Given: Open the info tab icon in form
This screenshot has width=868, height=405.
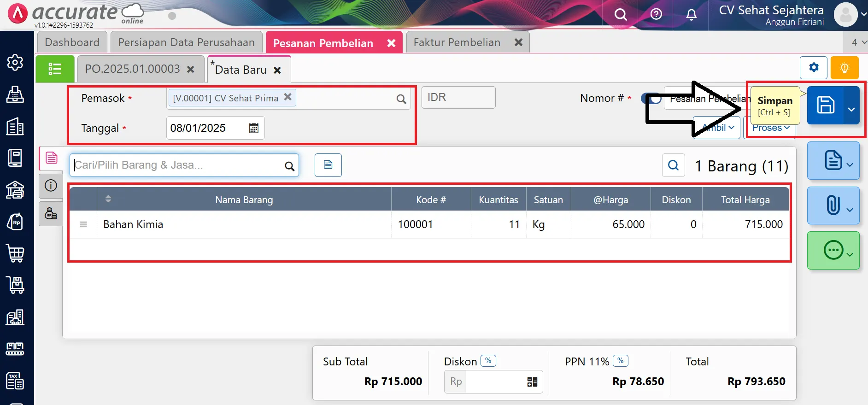Looking at the screenshot, I should point(51,186).
